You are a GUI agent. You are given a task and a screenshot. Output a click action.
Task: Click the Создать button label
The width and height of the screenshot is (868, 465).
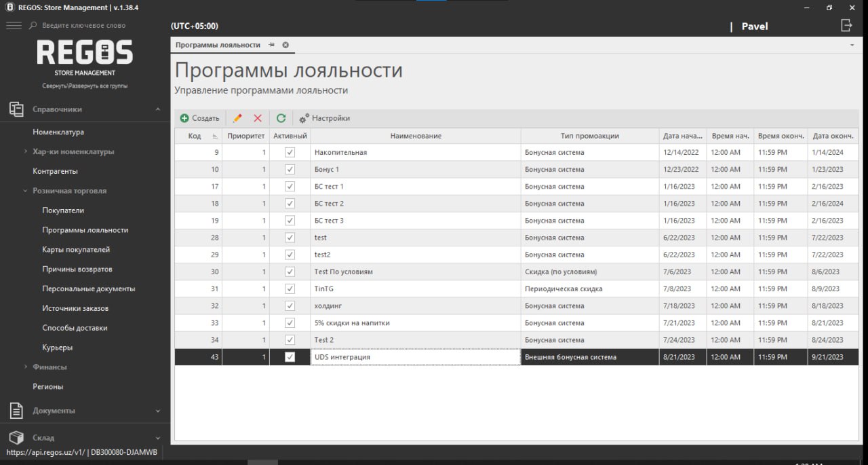(205, 118)
